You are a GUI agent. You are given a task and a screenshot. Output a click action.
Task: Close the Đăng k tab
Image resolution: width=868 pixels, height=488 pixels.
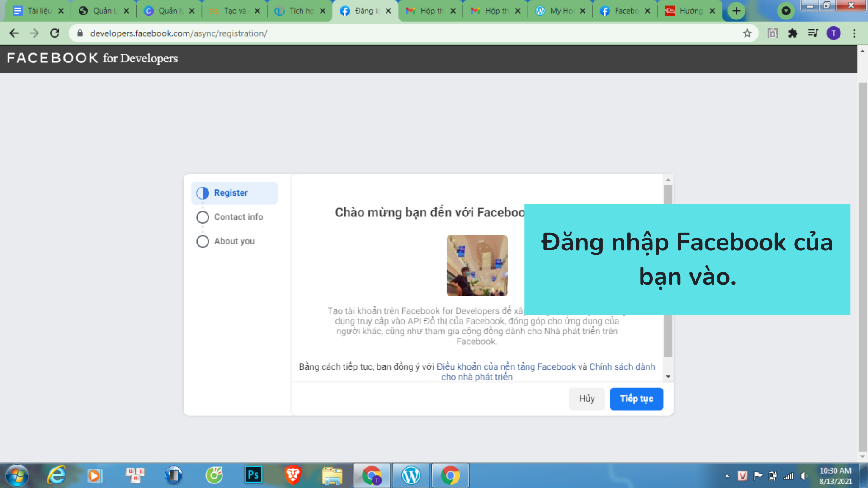pos(388,11)
